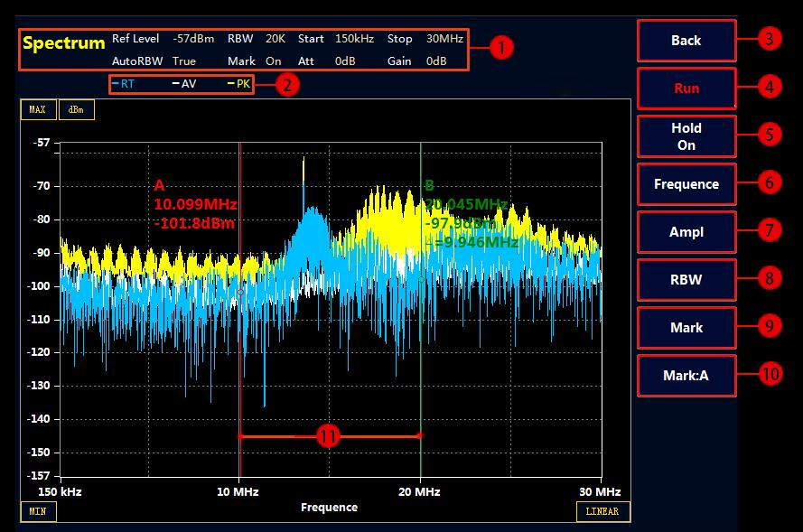Select the PK trace legend
803x532 pixels.
(x=239, y=84)
